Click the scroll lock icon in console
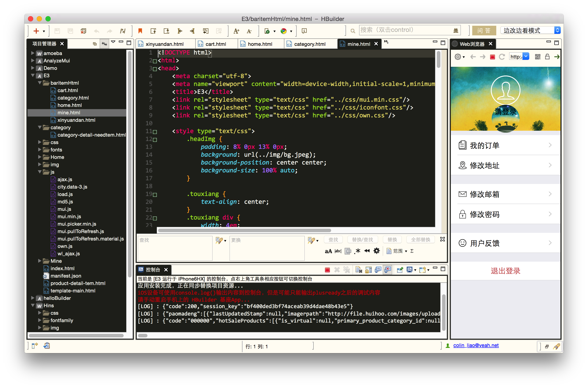588x388 pixels. [x=368, y=270]
